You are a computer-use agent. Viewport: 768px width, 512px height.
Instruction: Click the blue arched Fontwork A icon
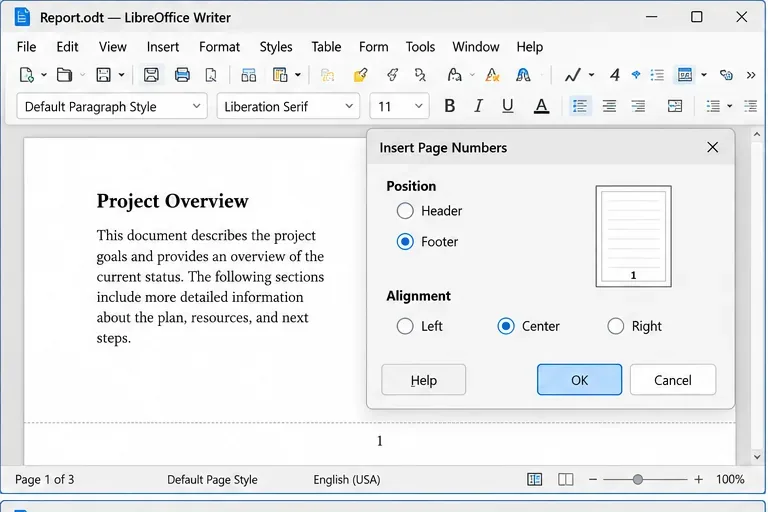pyautogui.click(x=523, y=75)
